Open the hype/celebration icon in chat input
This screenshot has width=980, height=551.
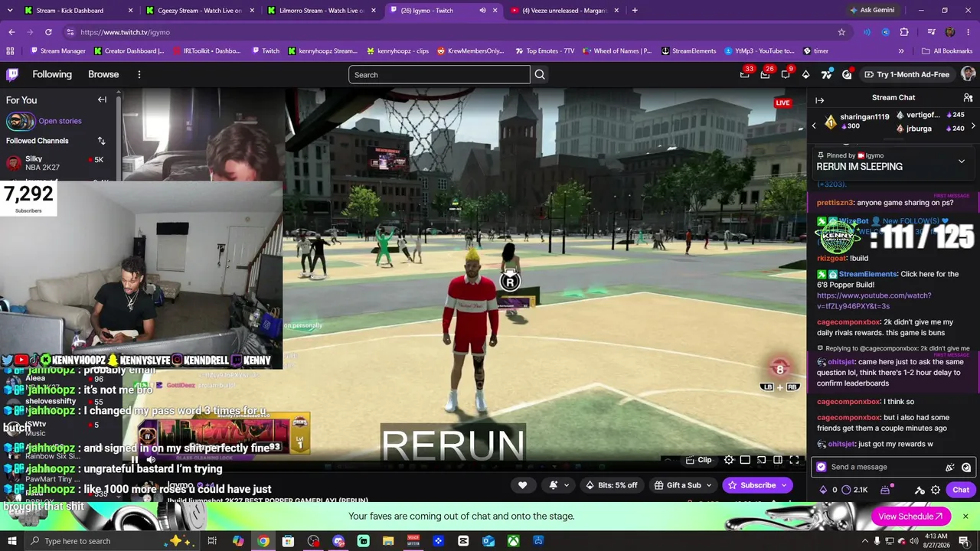point(950,467)
